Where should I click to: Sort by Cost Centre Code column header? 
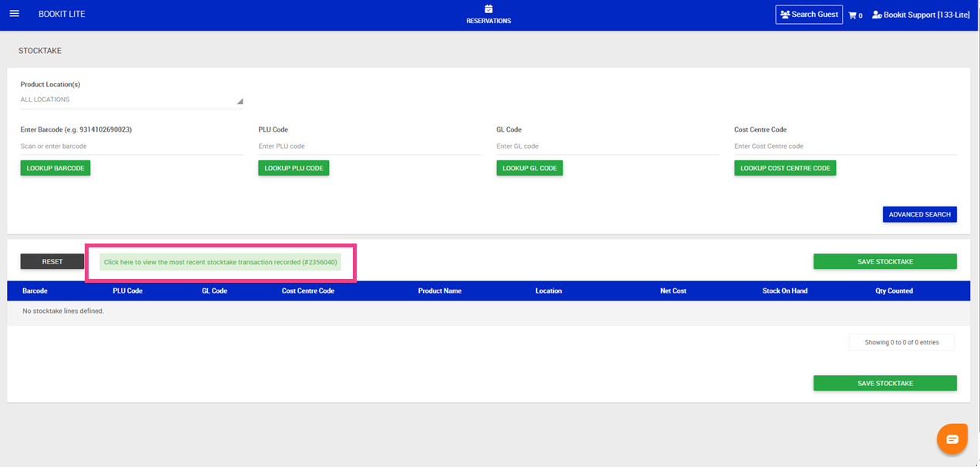tap(308, 291)
